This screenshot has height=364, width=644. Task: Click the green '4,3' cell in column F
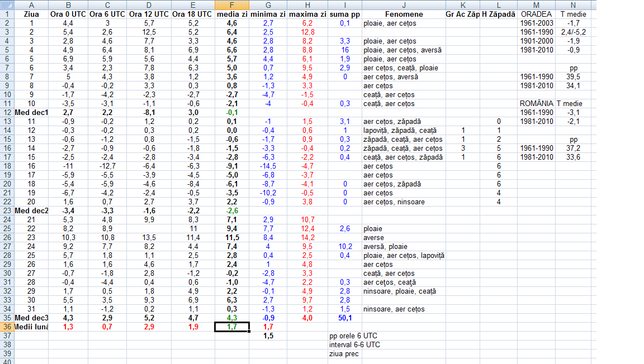coord(231,318)
